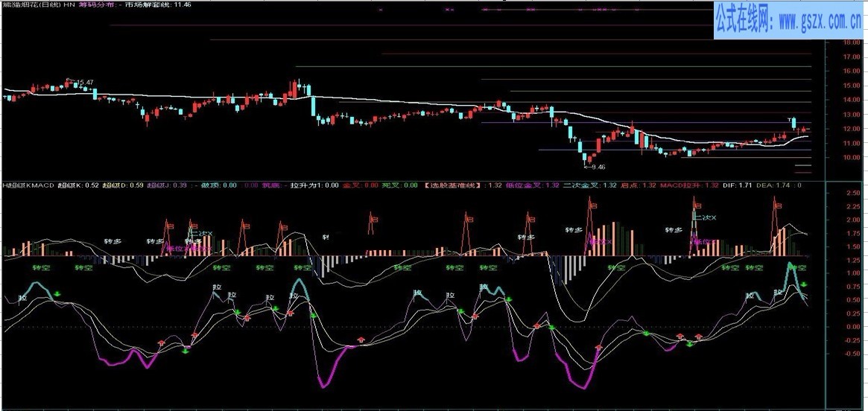This screenshot has height=411, width=868.
Task: Open the H超级KMACD indicator name
Action: (x=28, y=185)
